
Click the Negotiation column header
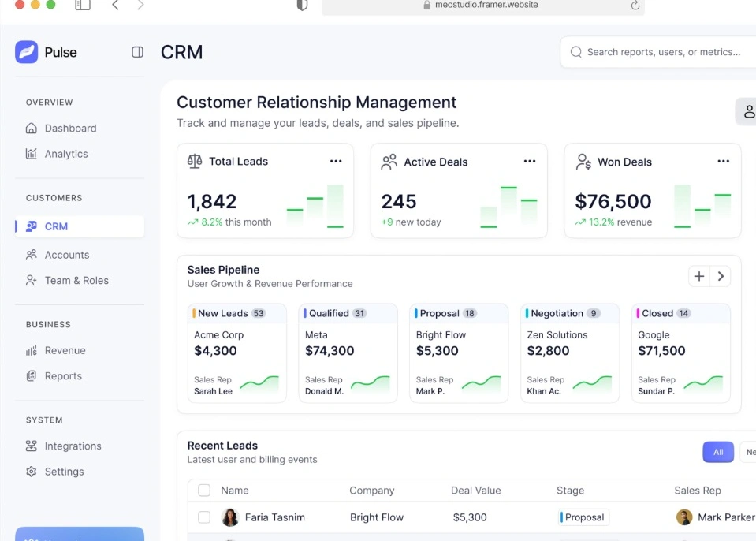570,313
